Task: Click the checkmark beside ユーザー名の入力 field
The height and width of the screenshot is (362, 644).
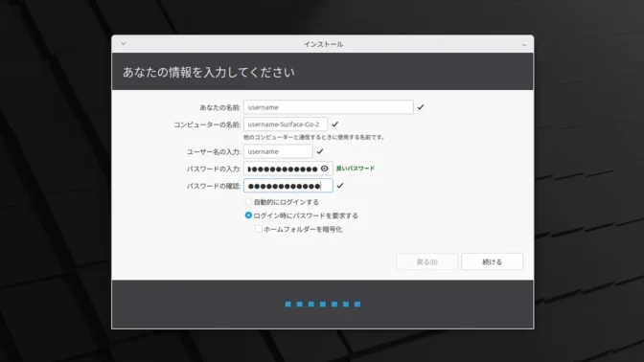Action: coord(319,151)
